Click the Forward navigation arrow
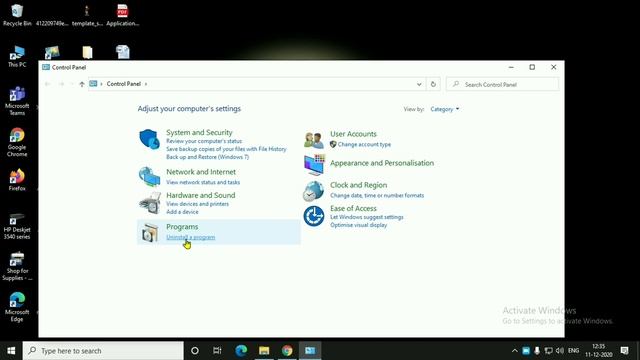The image size is (640, 360). coord(61,84)
